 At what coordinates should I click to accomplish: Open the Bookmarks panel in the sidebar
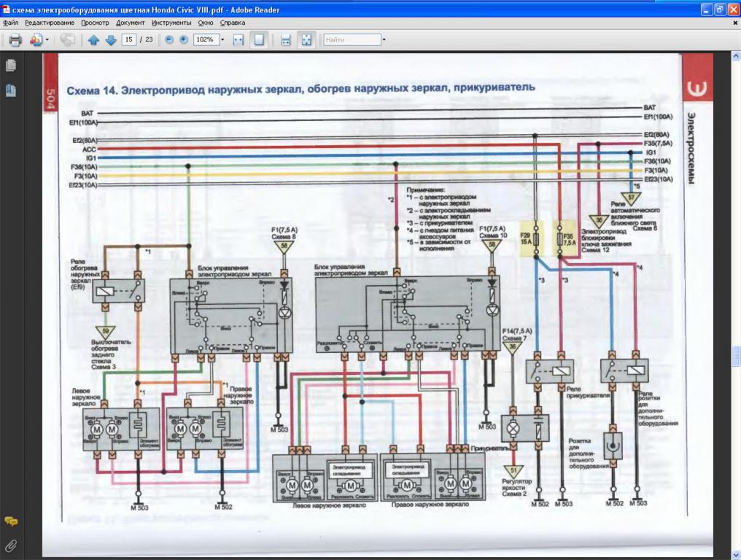pos(10,90)
